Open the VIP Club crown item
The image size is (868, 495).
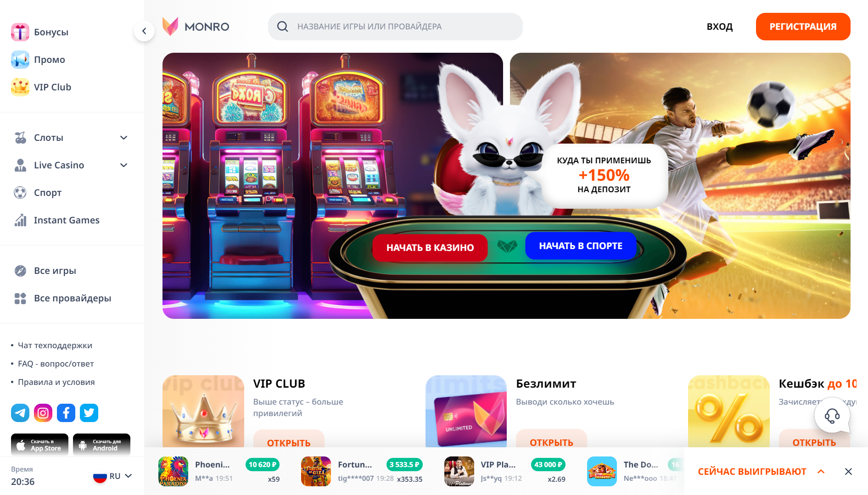pos(41,87)
